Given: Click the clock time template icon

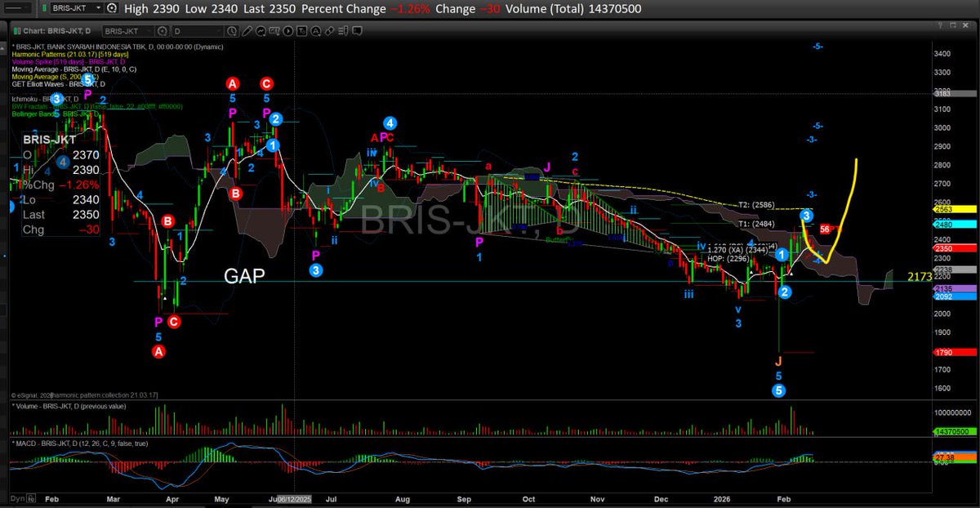Looking at the screenshot, I should (232, 30).
